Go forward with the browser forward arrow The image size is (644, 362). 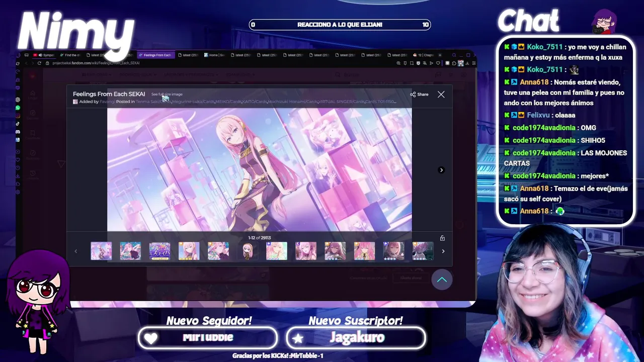point(33,63)
